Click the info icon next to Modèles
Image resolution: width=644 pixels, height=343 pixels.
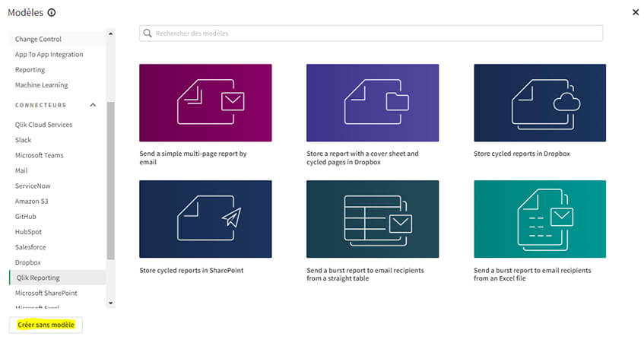[x=52, y=13]
